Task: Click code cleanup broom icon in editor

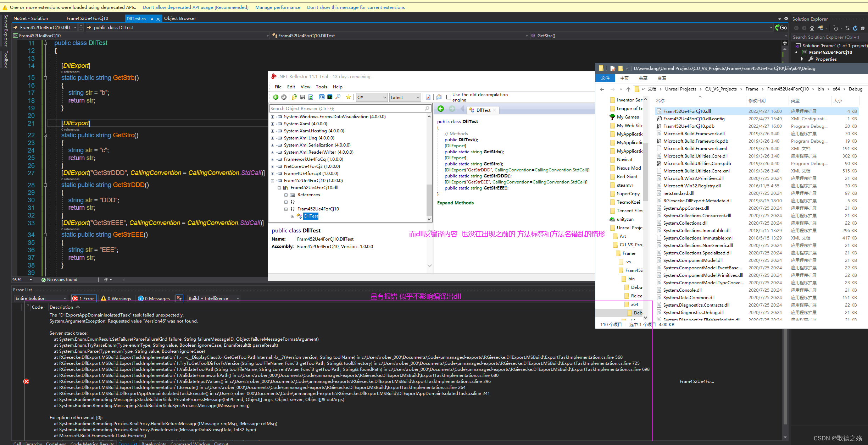Action: click(x=106, y=280)
